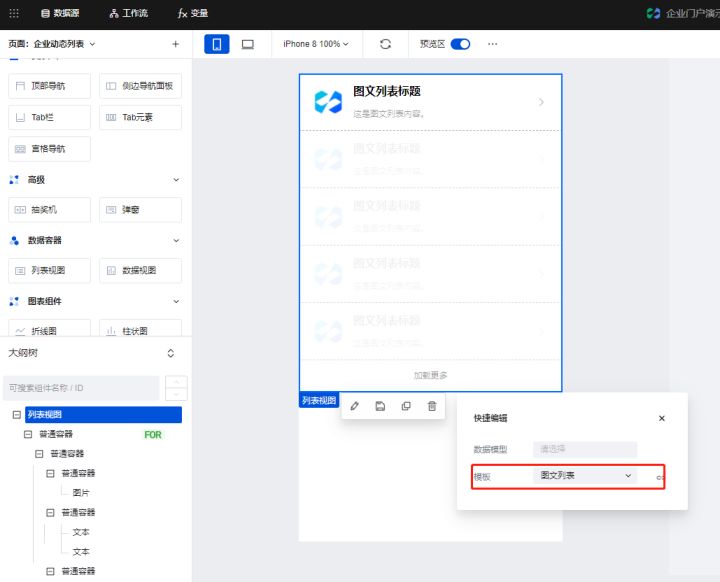Select 图片 in the outline tree
The width and height of the screenshot is (720, 582).
tap(81, 493)
